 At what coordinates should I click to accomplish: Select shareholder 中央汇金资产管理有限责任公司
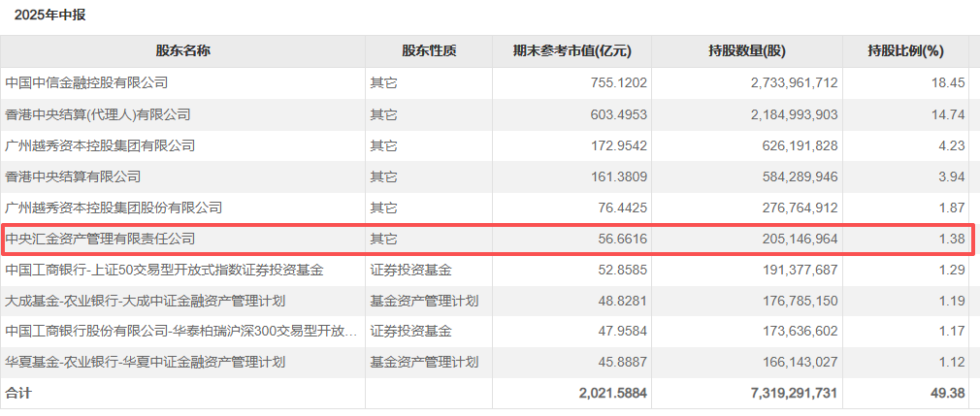point(100,239)
